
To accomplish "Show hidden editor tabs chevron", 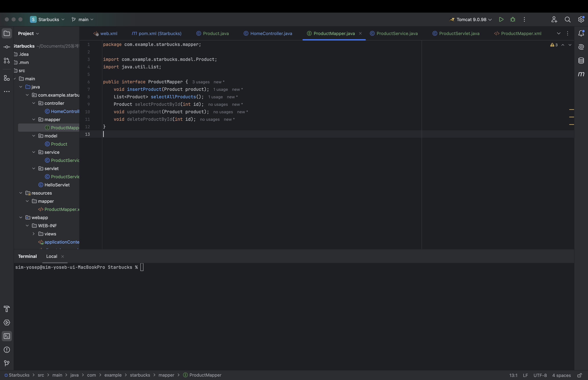I will [x=559, y=34].
